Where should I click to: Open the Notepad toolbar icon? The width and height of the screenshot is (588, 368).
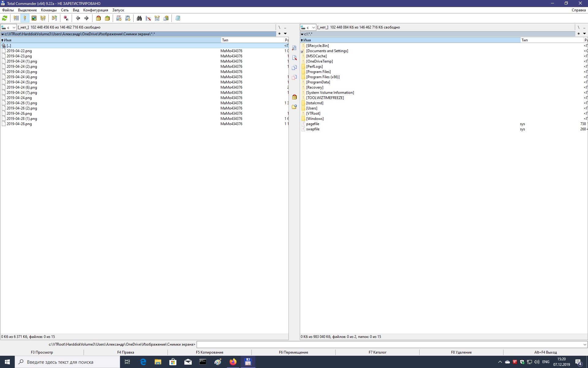pos(178,18)
